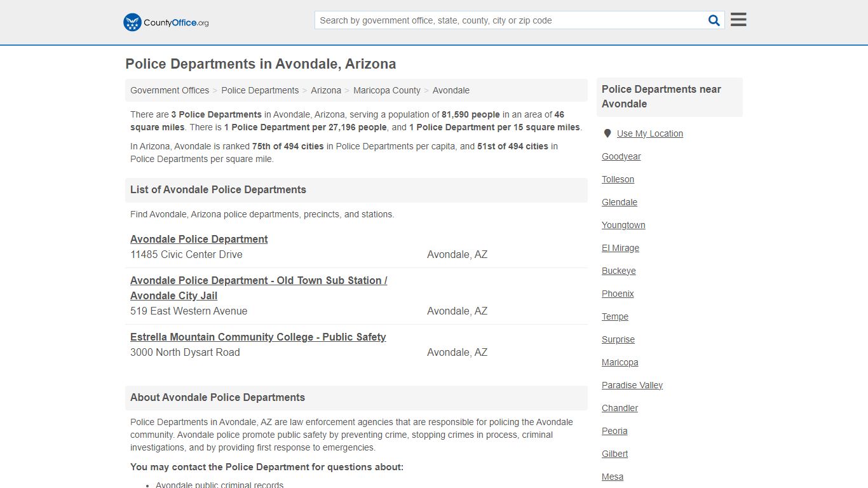Image resolution: width=868 pixels, height=488 pixels.
Task: Open Chandler police departments
Action: tap(620, 408)
